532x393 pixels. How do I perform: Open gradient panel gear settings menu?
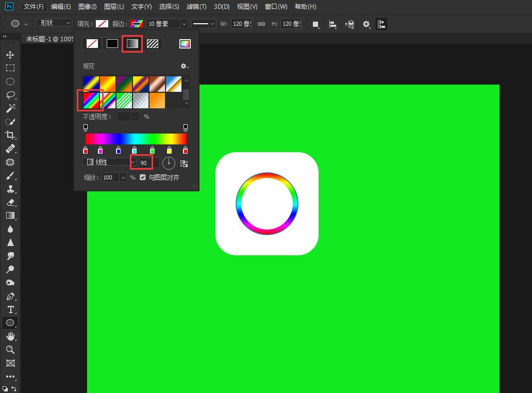click(185, 66)
